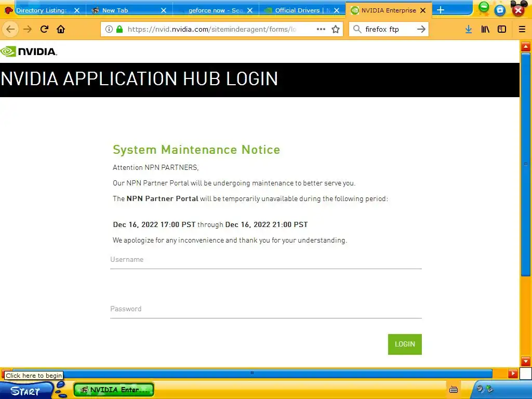Click the green LOGIN button
This screenshot has width=532, height=399.
(x=405, y=344)
